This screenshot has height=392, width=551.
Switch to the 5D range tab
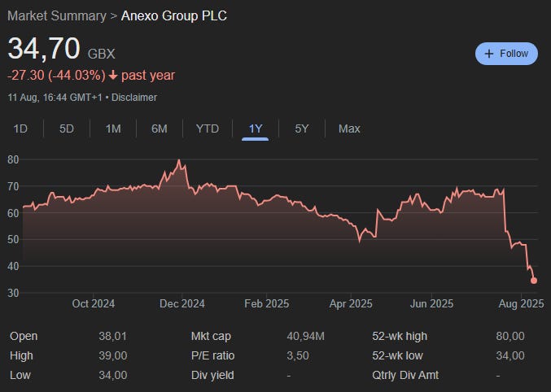point(67,128)
